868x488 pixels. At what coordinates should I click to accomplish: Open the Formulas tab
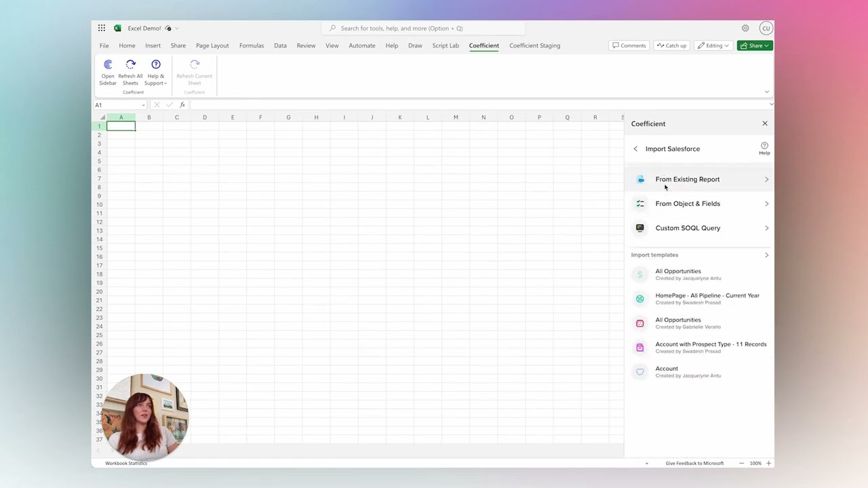(x=252, y=45)
